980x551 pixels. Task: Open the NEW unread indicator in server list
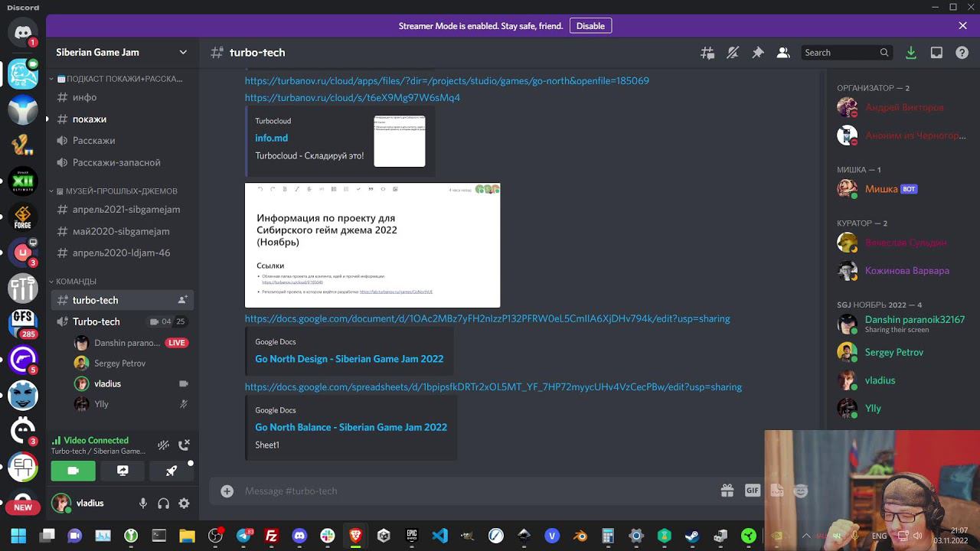23,507
